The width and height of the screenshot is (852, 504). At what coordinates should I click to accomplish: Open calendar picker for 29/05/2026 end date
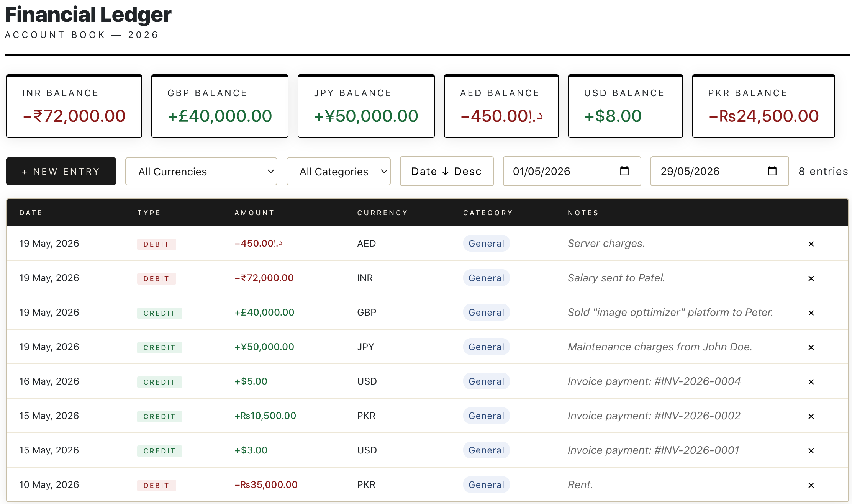click(x=772, y=171)
